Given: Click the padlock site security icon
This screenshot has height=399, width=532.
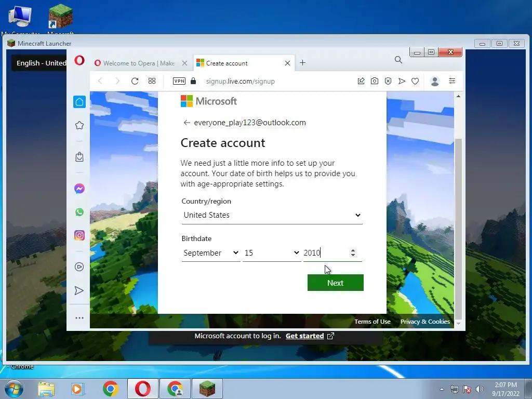Looking at the screenshot, I should [193, 81].
